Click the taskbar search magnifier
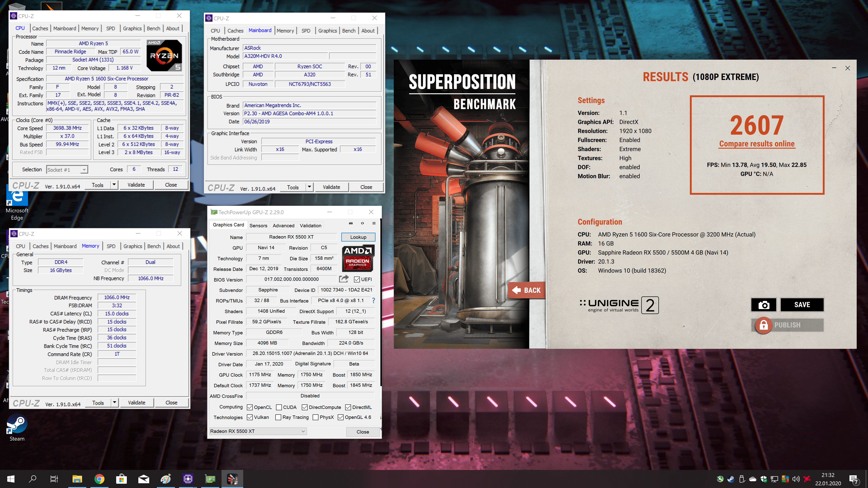 [33, 479]
